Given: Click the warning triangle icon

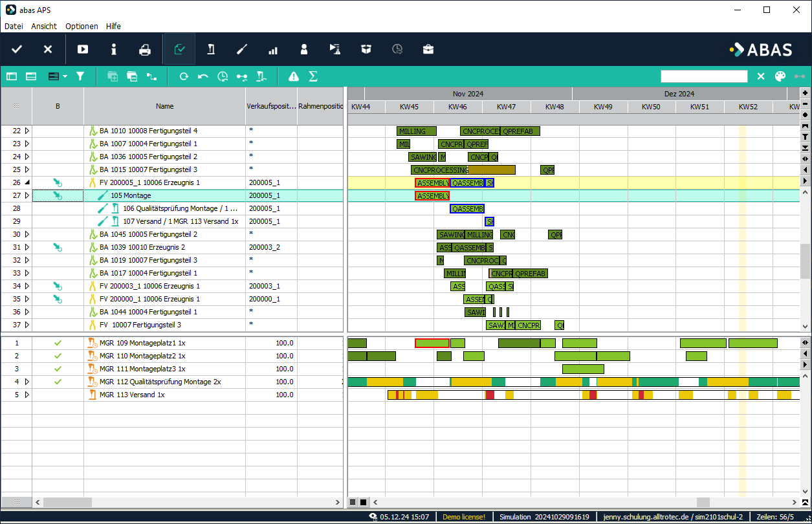Looking at the screenshot, I should (x=294, y=76).
